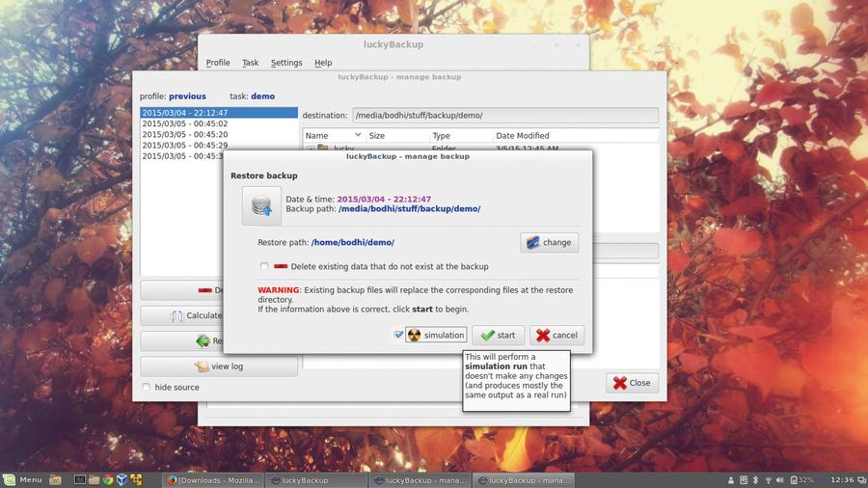The image size is (868, 488).
Task: Click the Bluetooth tray icon
Action: (755, 480)
